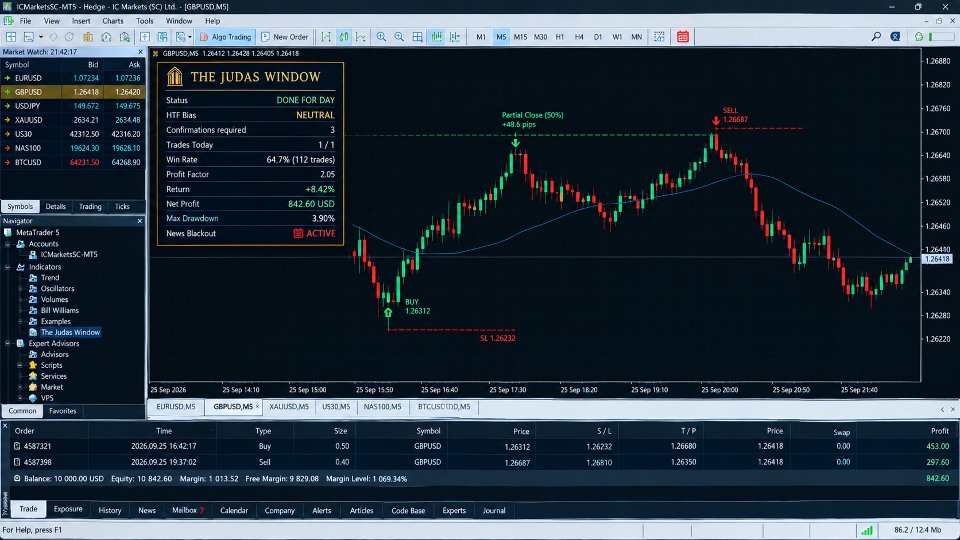Select The Judas Window indicator
The image size is (960, 540).
click(70, 332)
